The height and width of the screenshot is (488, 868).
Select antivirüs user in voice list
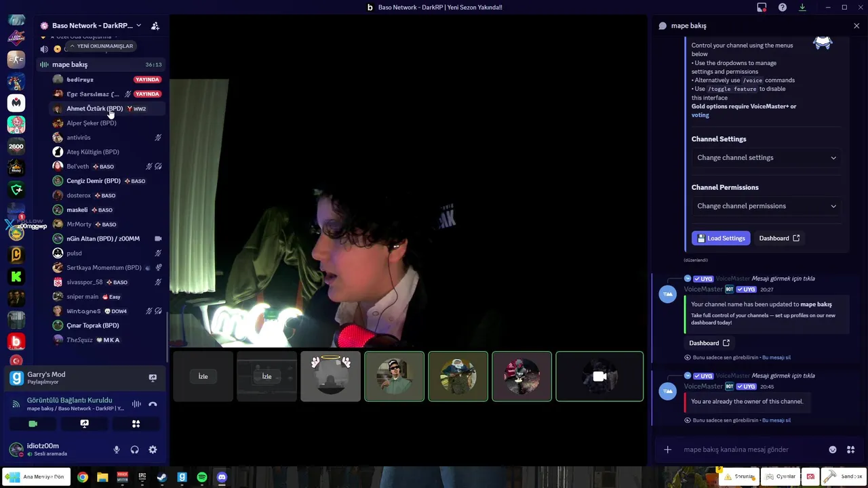107,138
